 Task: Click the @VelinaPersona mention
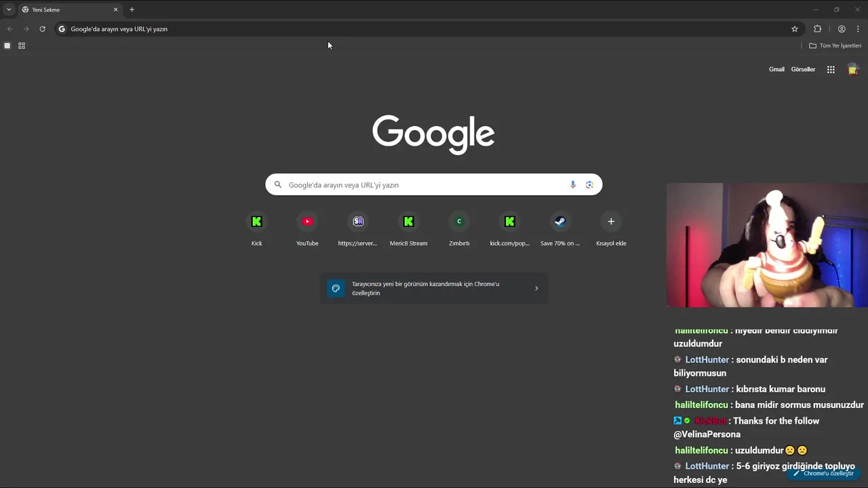[x=707, y=434]
